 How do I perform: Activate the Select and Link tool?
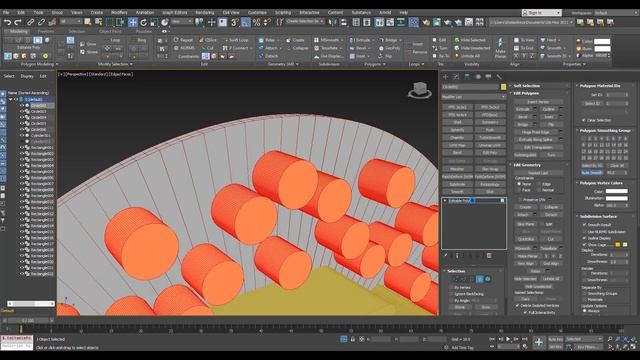click(x=31, y=22)
